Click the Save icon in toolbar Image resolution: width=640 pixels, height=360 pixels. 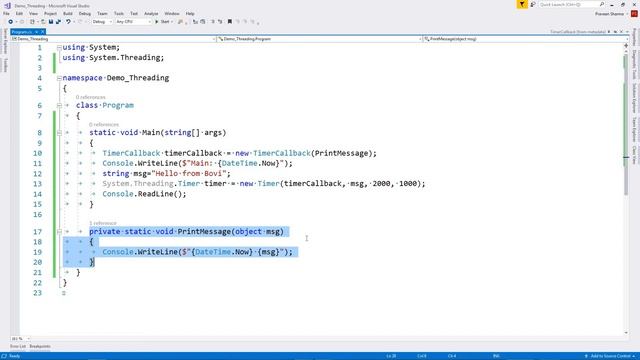click(51, 22)
